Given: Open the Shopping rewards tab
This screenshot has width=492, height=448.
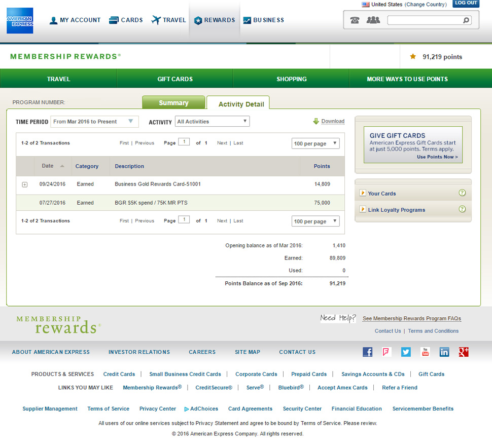Looking at the screenshot, I should coord(291,79).
